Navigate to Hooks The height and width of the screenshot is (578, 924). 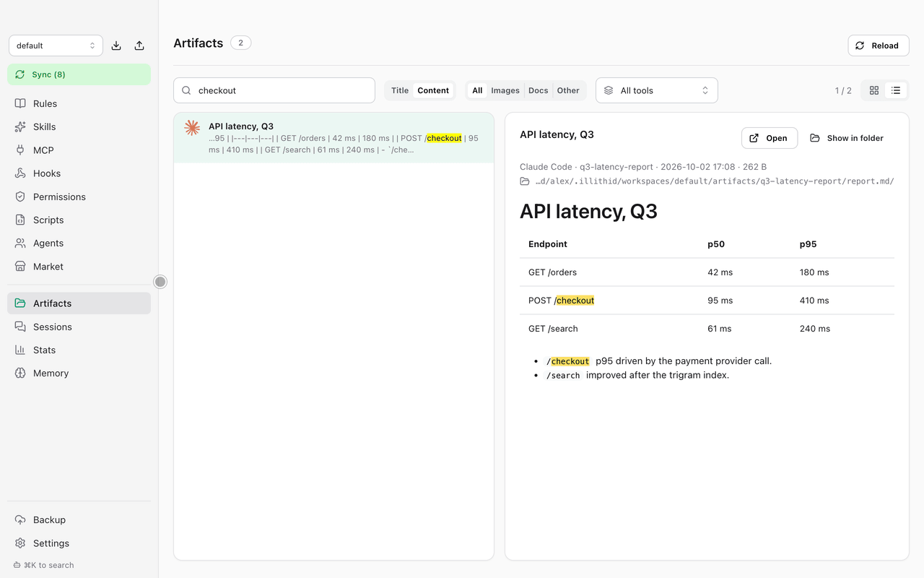[x=79, y=173]
